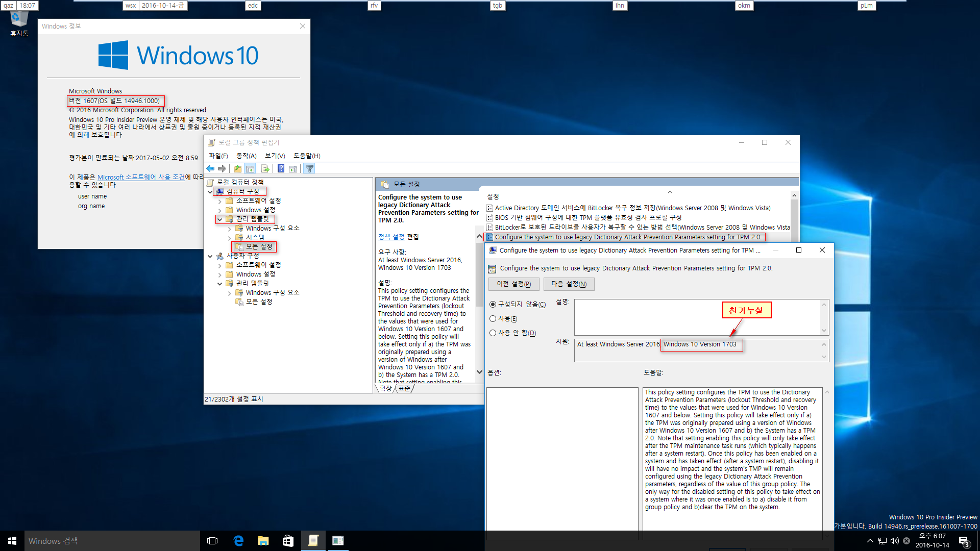Open the 정책 설정 link

click(x=391, y=237)
